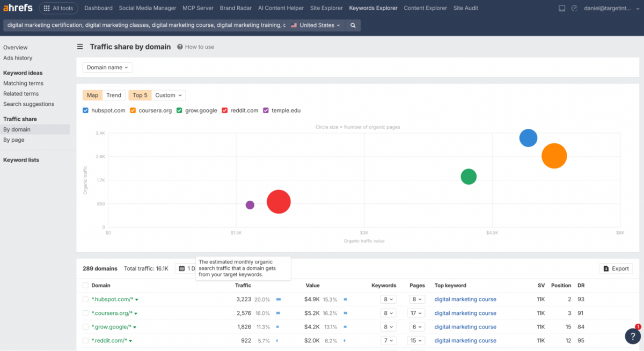Open Content Explorer in top navigation

(425, 8)
